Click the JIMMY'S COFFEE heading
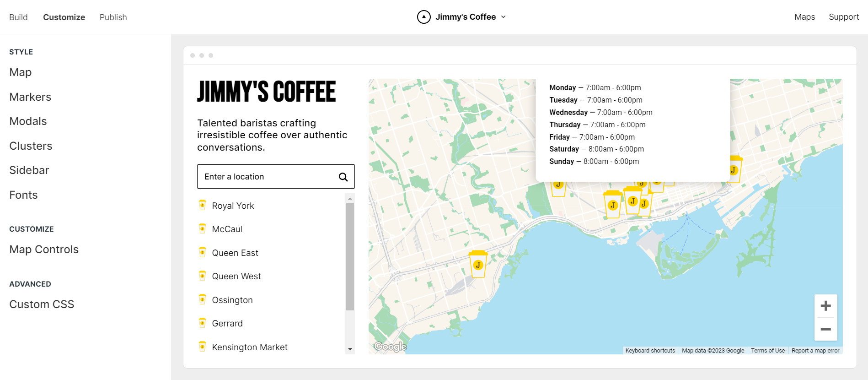 point(267,91)
